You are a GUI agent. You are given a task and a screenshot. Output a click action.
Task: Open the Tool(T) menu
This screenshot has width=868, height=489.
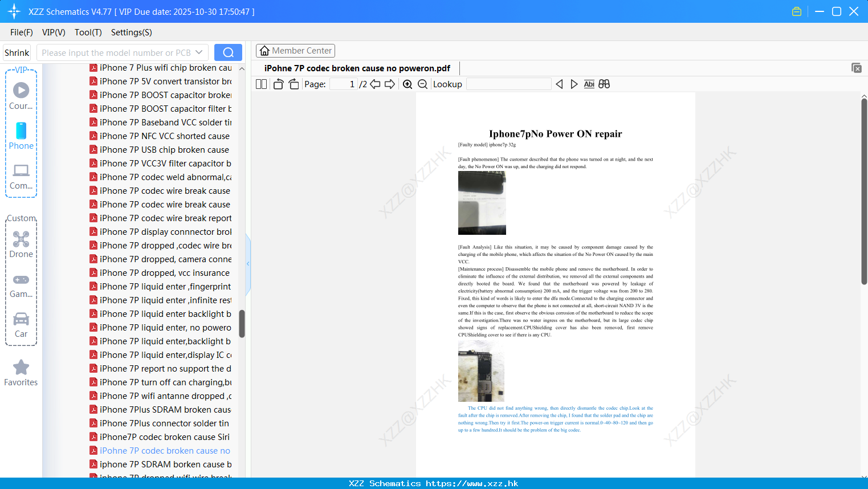pos(88,32)
